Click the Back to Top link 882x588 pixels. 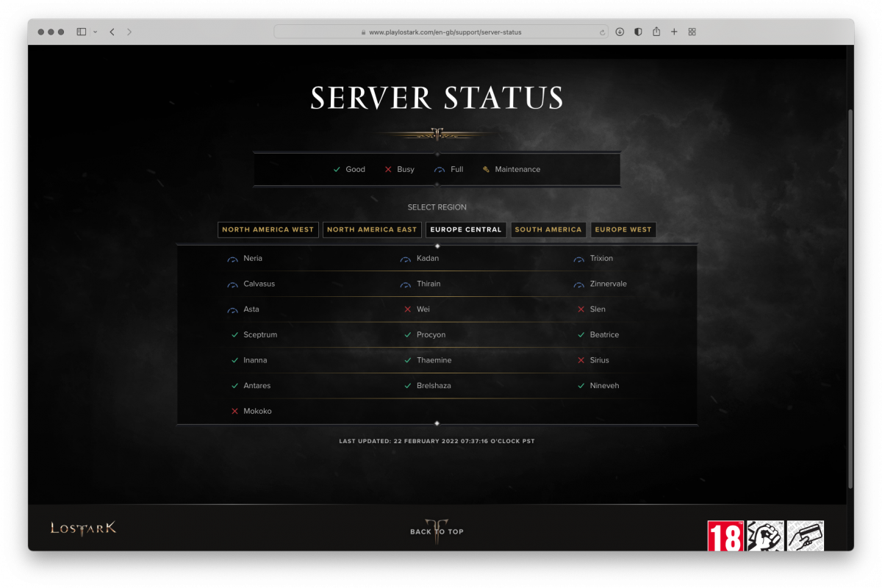coord(437,531)
